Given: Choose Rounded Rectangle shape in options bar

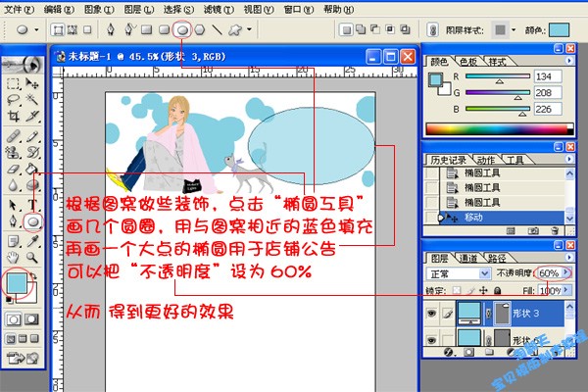Looking at the screenshot, I should [164, 29].
